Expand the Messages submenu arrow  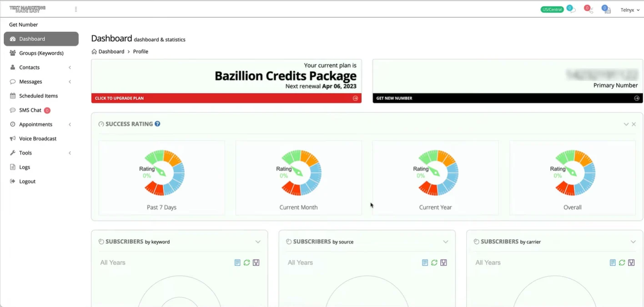tap(70, 82)
